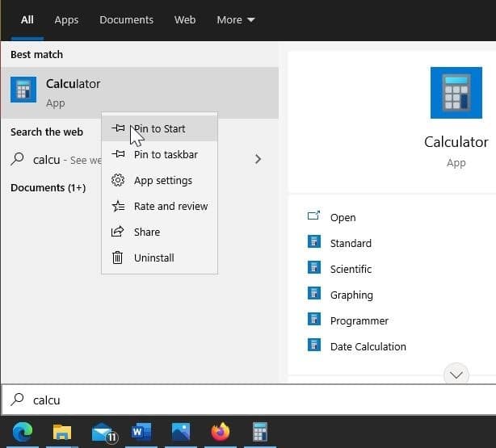496x448 pixels.
Task: Switch to the Documents tab
Action: click(x=127, y=20)
